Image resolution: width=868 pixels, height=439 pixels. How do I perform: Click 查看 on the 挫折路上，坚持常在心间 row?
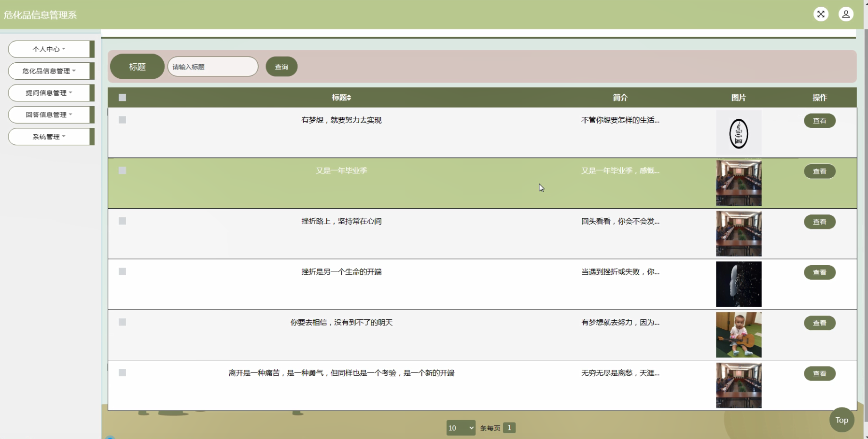tap(820, 222)
